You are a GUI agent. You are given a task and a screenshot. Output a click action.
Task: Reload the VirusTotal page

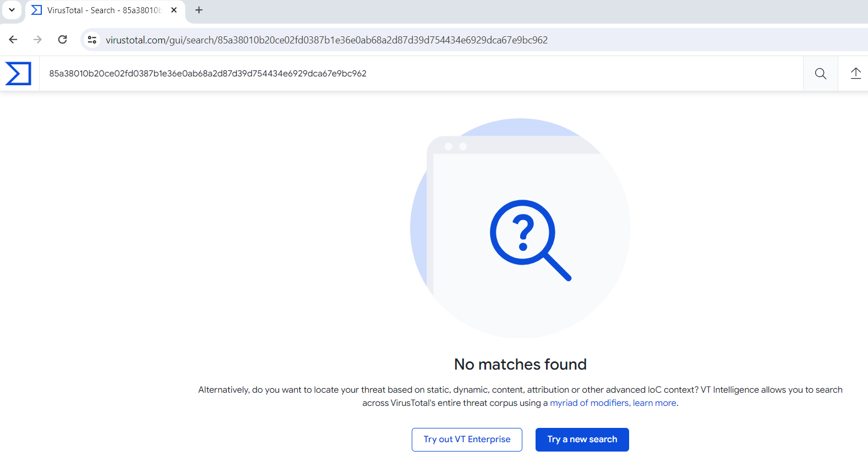pos(63,40)
